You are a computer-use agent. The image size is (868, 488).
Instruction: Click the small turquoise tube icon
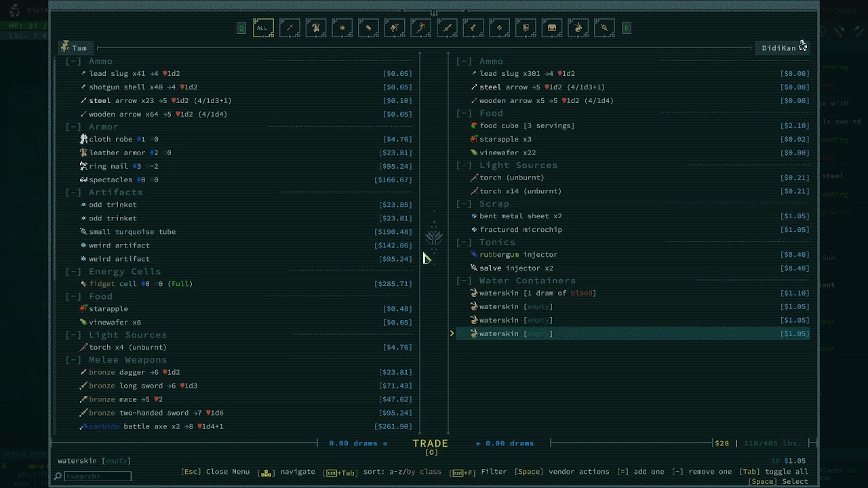pyautogui.click(x=83, y=232)
